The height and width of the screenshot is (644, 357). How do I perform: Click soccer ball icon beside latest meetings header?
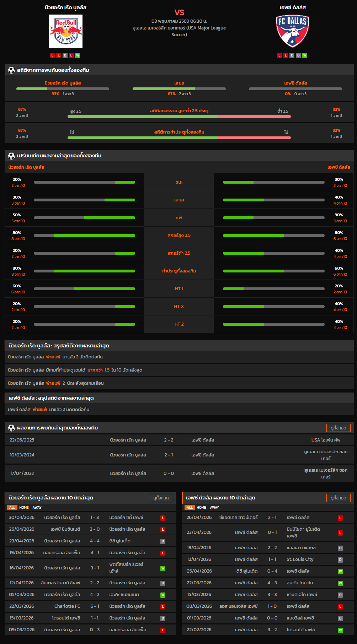[11, 428]
